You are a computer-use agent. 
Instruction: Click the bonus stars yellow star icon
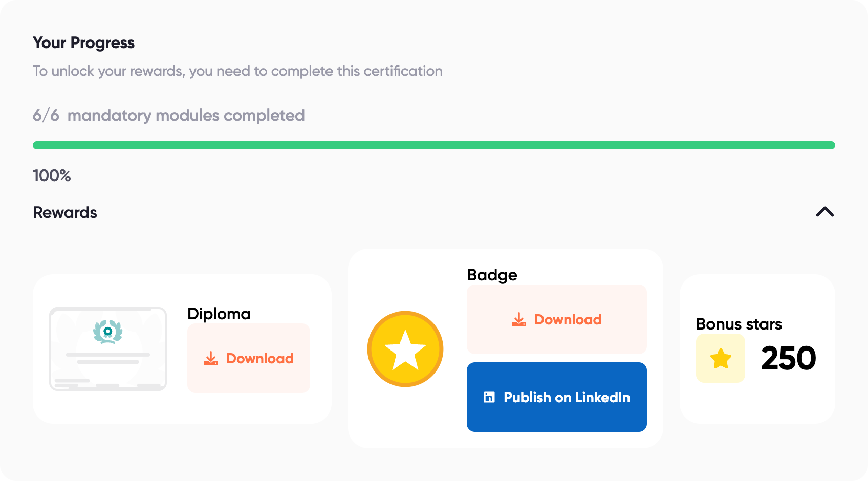pyautogui.click(x=721, y=358)
